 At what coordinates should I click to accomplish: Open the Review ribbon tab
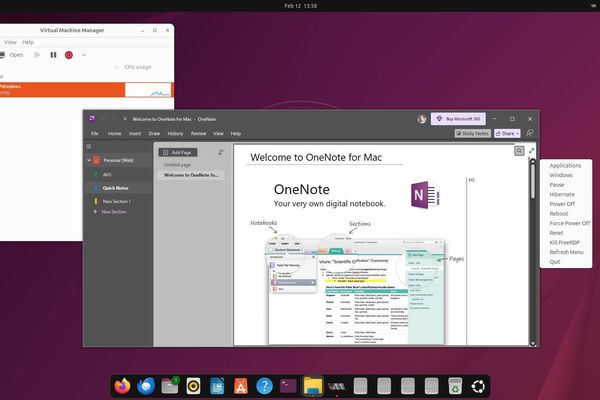(x=198, y=133)
